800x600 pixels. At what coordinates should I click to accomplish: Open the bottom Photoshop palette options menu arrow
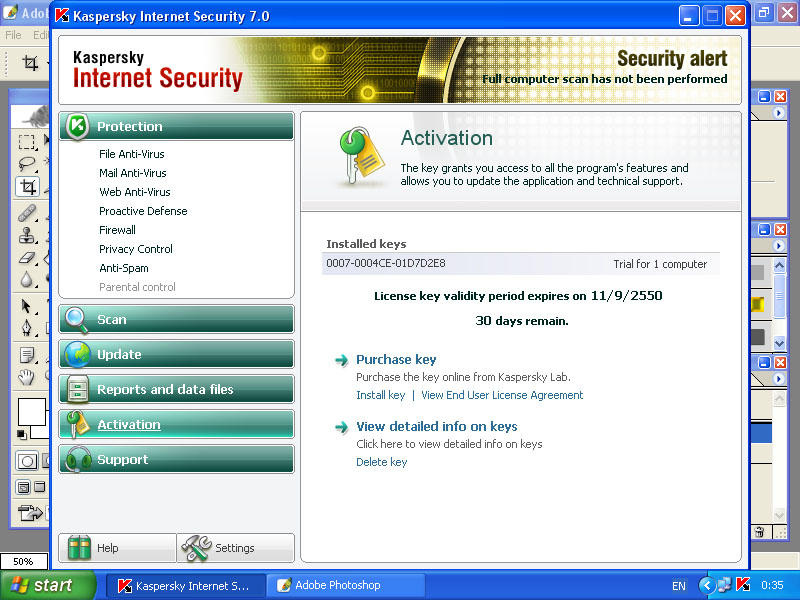pyautogui.click(x=779, y=379)
